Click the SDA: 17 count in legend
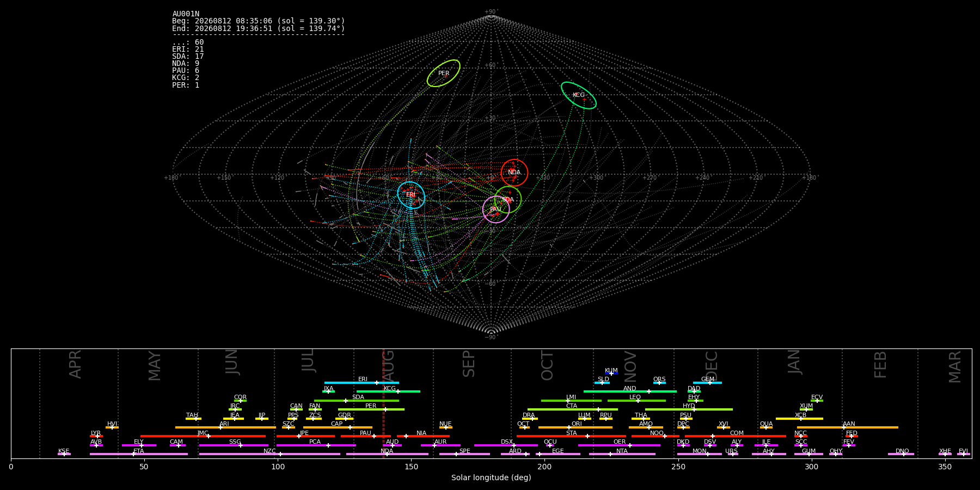The height and width of the screenshot is (490, 980). pos(188,57)
